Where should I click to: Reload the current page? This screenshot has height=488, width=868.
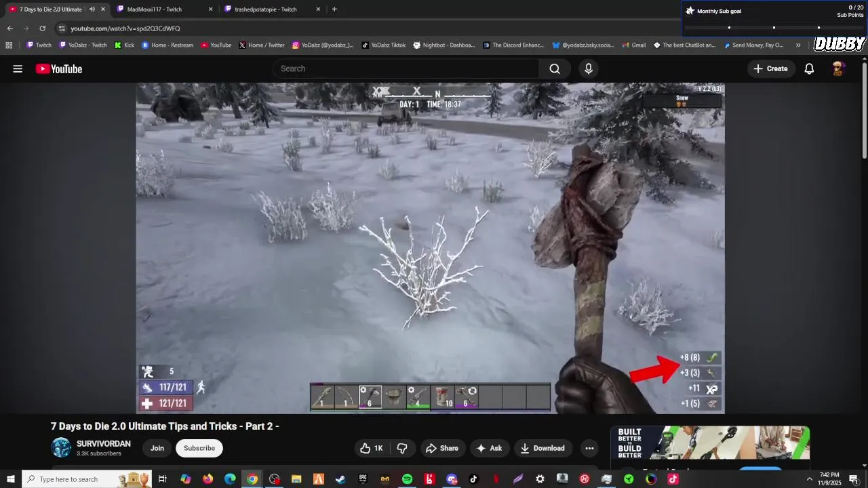pyautogui.click(x=42, y=28)
